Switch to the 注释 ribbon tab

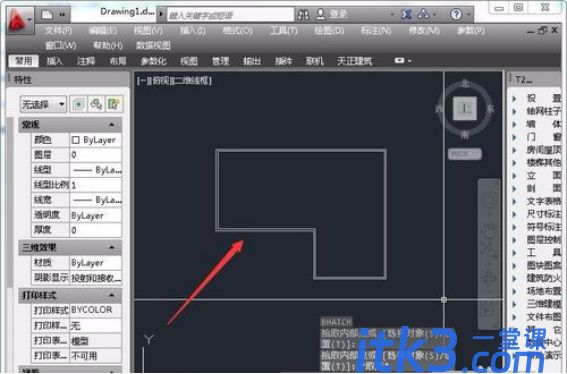click(86, 61)
